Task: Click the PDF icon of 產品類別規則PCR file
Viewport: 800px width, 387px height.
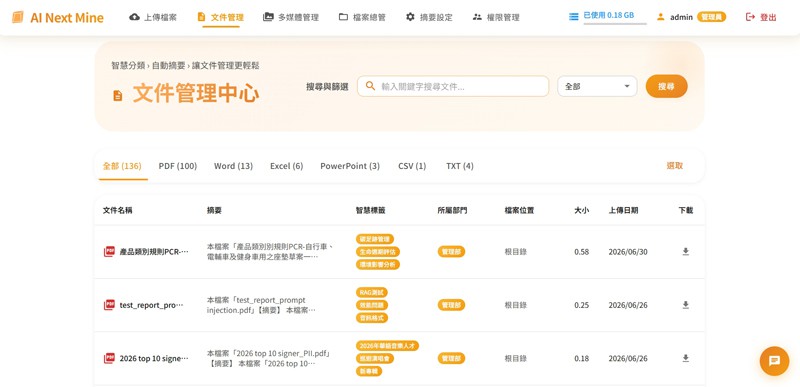Action: pyautogui.click(x=109, y=251)
